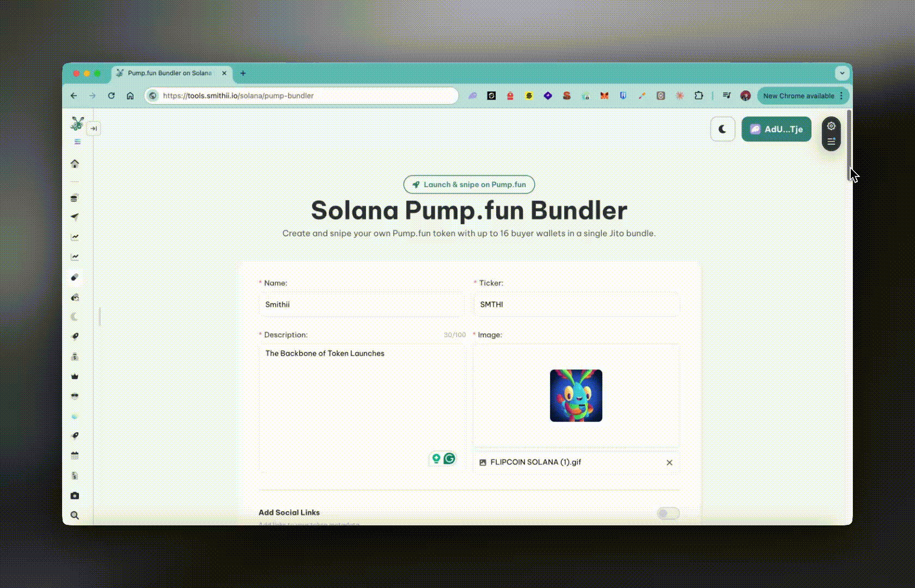Open a new browser tab

[x=243, y=73]
